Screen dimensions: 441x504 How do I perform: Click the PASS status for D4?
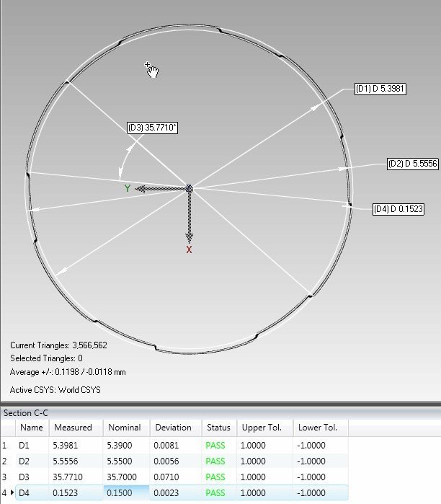215,492
